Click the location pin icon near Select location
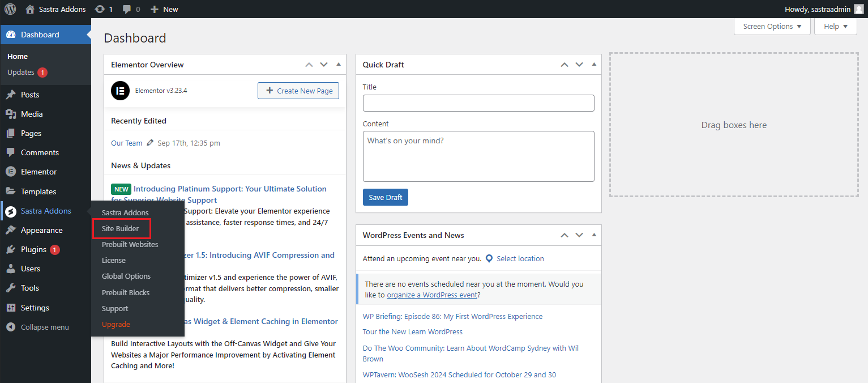Screen dimensions: 868x383 [x=489, y=258]
